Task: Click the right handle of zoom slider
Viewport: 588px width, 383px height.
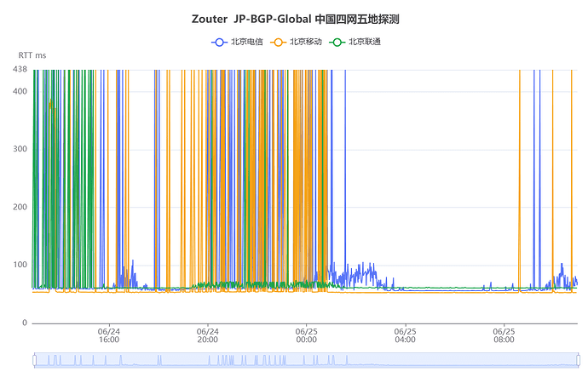Action: pos(578,360)
